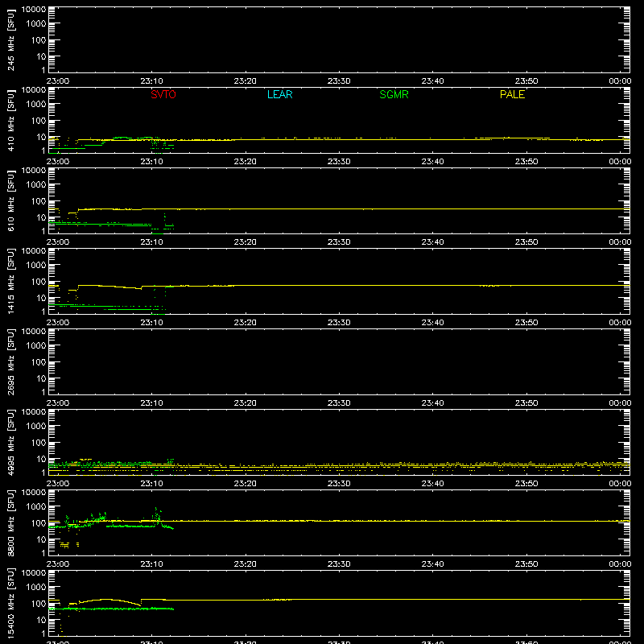Screen dimensions: 644x644
Task: Click 23:00 time label under 245 MHz panel
Action: pos(58,81)
